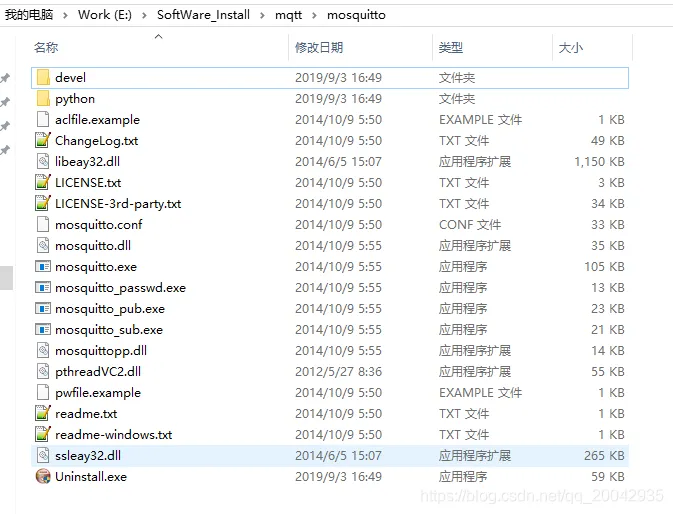The width and height of the screenshot is (673, 514).
Task: Click the 59 KB size of Uninstall.exe
Action: pyautogui.click(x=608, y=477)
